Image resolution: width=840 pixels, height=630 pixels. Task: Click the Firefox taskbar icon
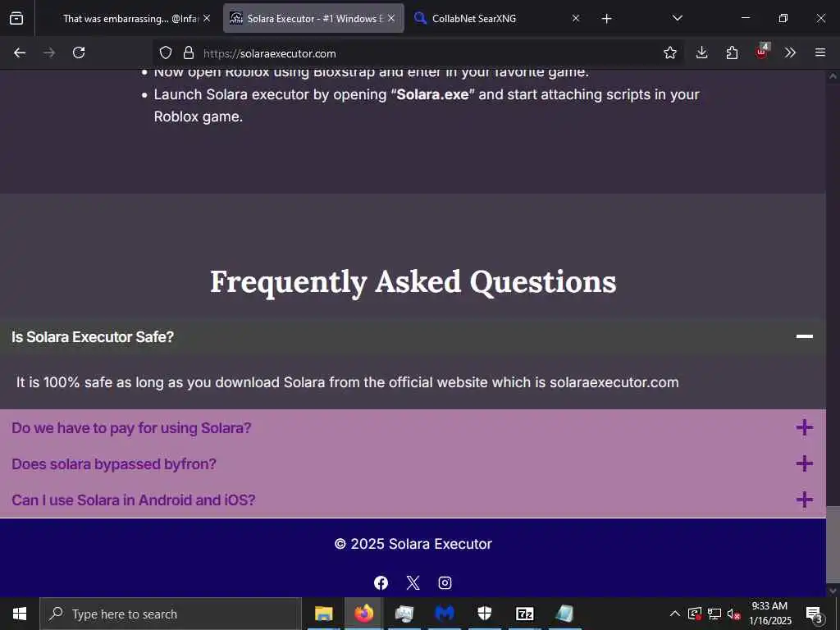click(363, 614)
